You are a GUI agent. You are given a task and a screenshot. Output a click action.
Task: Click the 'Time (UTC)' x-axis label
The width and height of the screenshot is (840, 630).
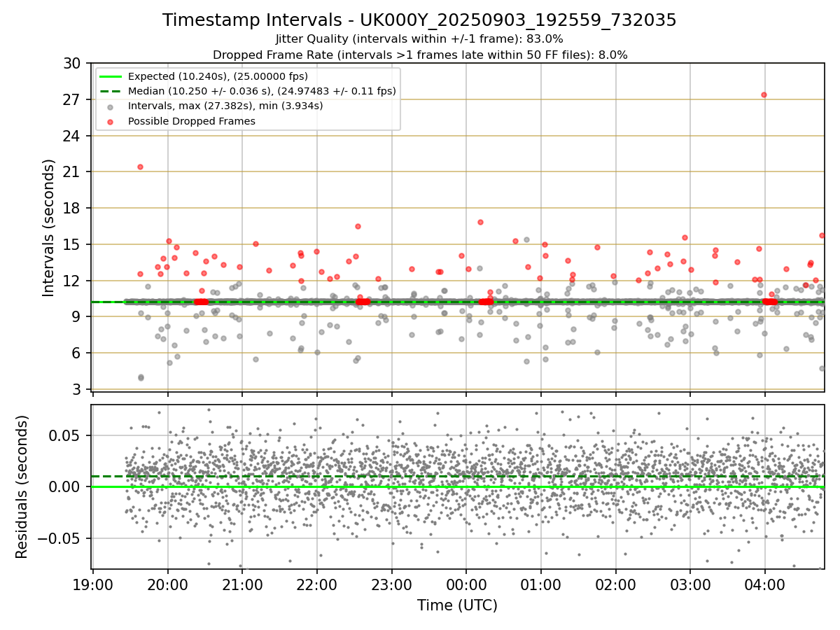(457, 605)
